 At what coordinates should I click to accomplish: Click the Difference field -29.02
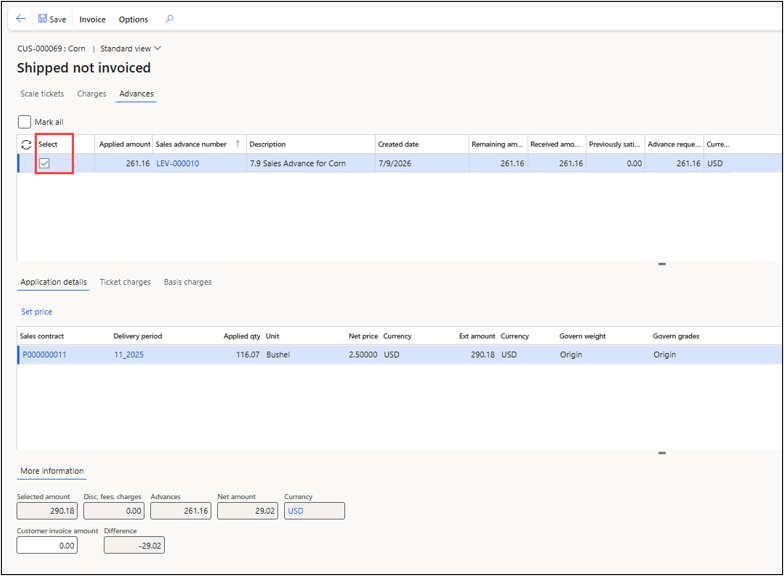(134, 546)
